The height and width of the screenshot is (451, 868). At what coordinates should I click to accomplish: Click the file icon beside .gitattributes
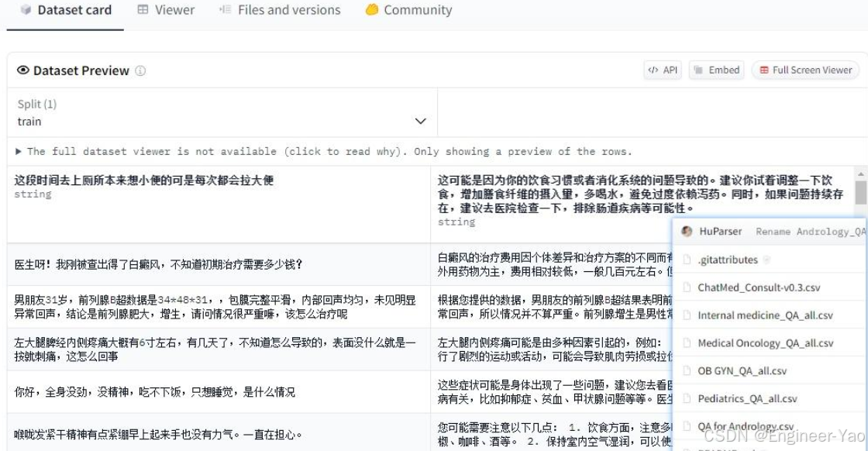click(687, 260)
